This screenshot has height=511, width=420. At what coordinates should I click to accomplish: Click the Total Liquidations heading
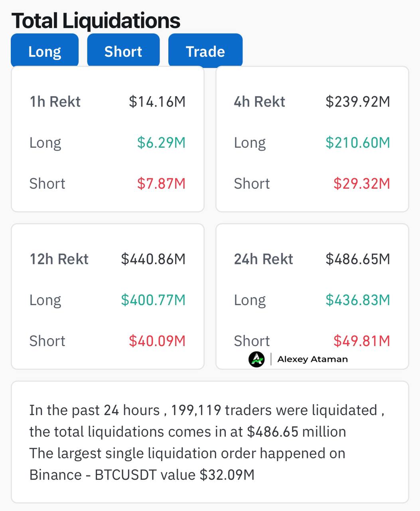click(x=96, y=21)
